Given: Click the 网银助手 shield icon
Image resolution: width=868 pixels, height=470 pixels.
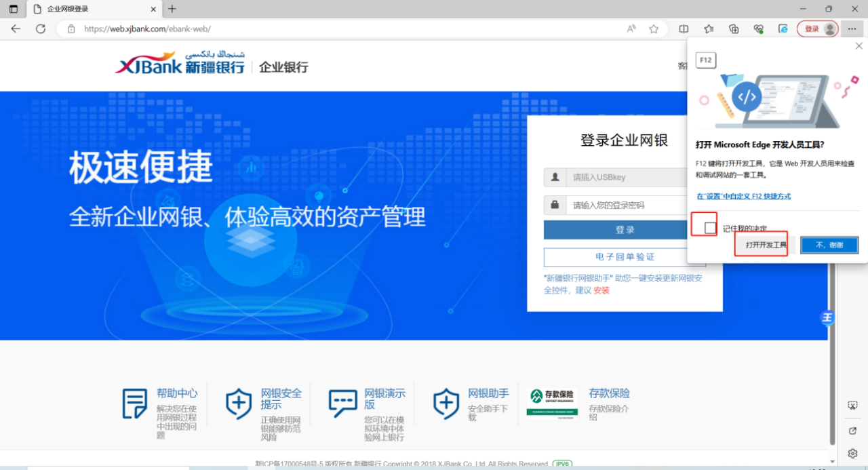Looking at the screenshot, I should coord(446,404).
